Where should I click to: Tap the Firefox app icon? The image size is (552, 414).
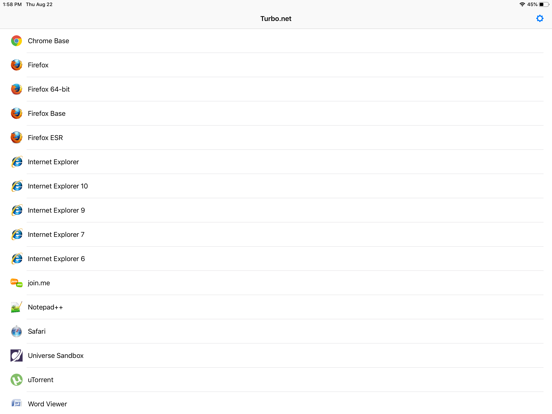tap(16, 65)
